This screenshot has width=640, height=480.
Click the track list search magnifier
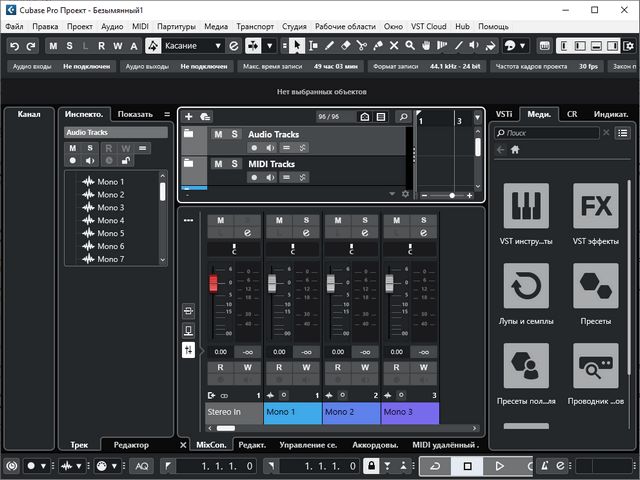pyautogui.click(x=402, y=117)
